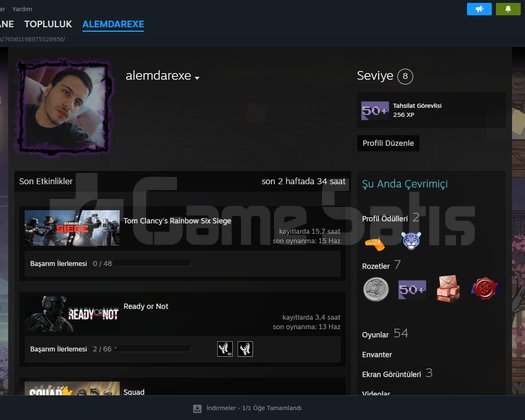The height and width of the screenshot is (420, 525).
Task: Click the blue tiger face award icon
Action: click(411, 241)
